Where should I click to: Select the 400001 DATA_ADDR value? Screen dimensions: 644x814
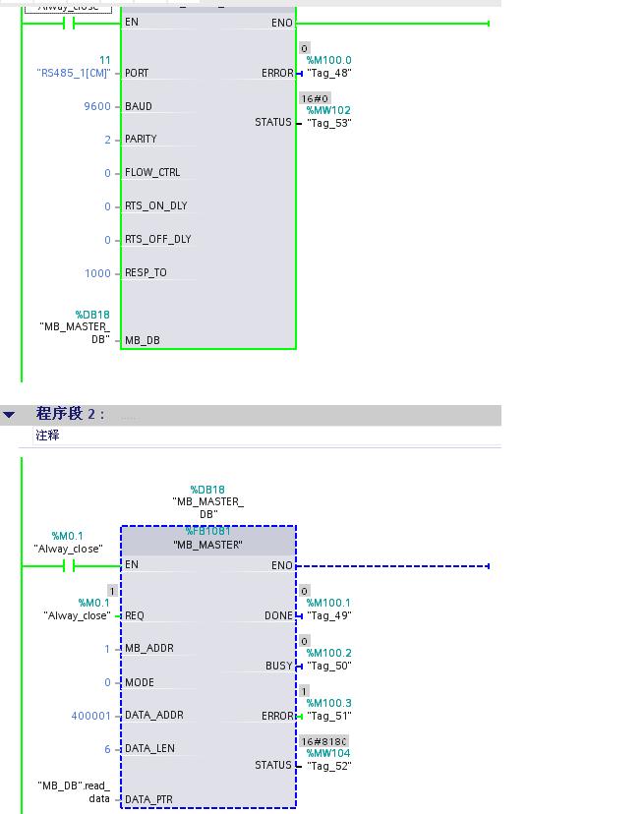pyautogui.click(x=90, y=716)
